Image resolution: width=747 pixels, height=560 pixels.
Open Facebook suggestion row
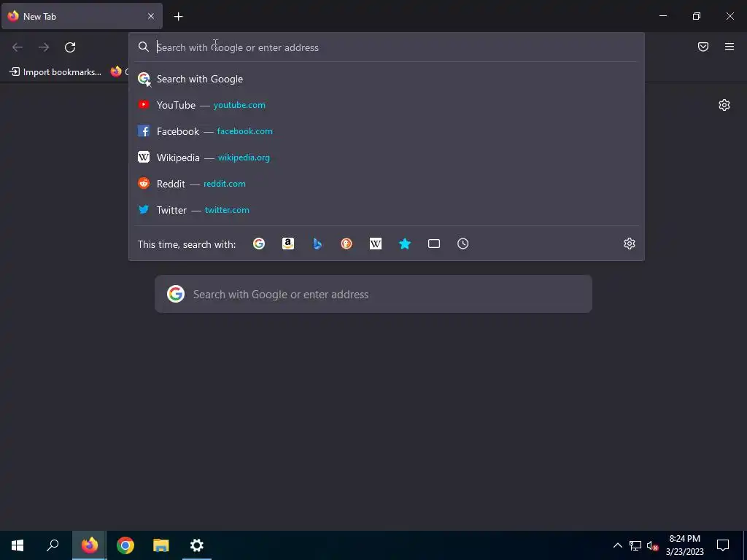coord(387,131)
